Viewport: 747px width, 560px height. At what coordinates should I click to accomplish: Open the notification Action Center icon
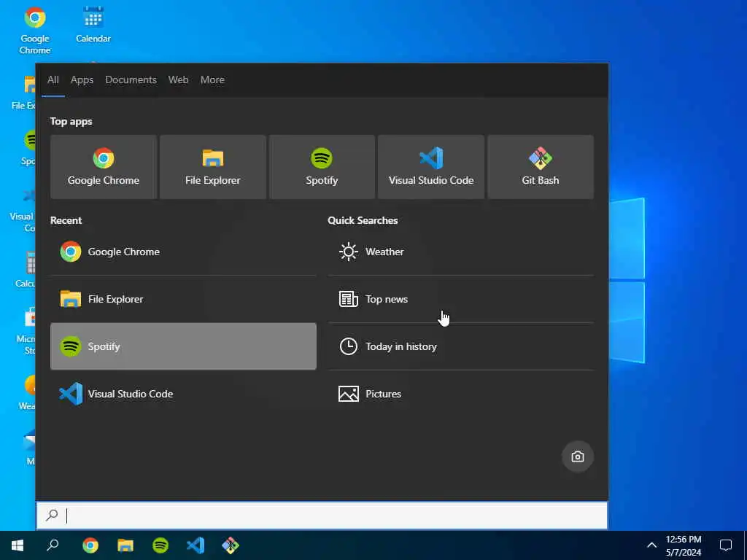coord(726,545)
